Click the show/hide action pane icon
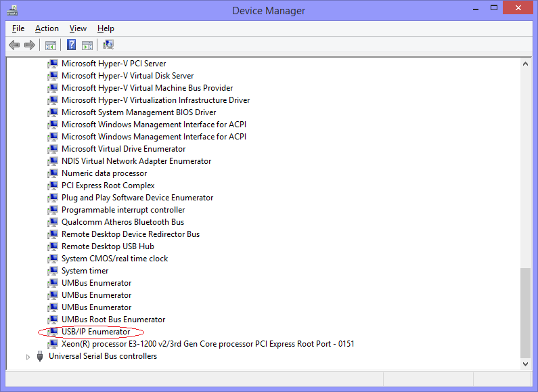The width and height of the screenshot is (538, 392). point(87,45)
